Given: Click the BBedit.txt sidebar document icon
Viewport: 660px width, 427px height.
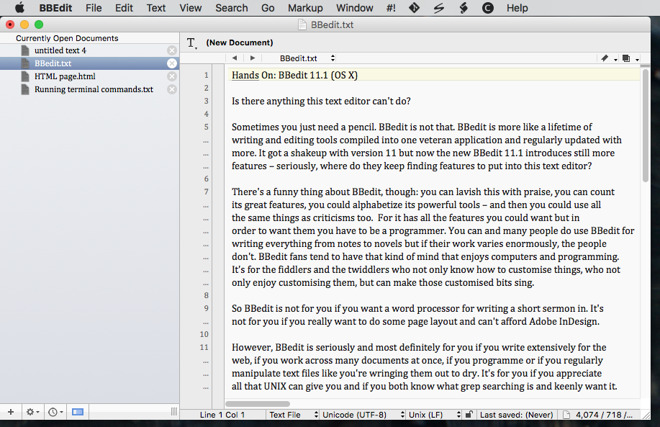Looking at the screenshot, I should tap(25, 64).
